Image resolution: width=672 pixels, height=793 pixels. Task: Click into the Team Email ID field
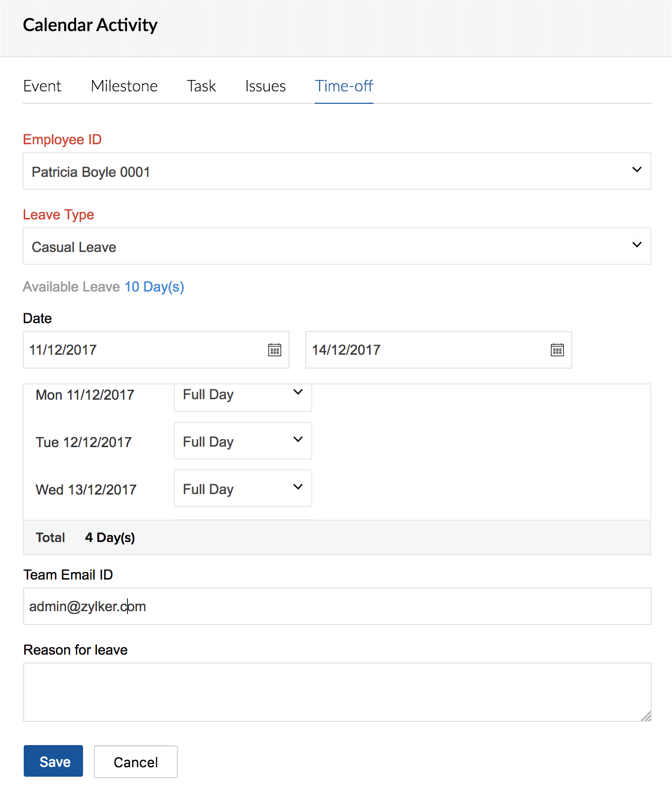(x=337, y=606)
